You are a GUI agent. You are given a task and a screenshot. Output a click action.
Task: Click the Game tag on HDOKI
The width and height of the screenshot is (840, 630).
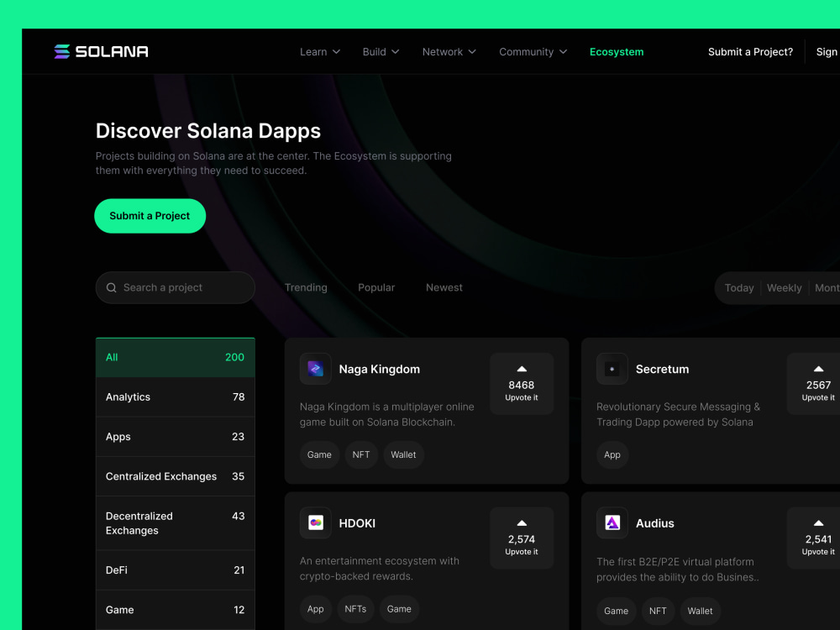click(399, 609)
